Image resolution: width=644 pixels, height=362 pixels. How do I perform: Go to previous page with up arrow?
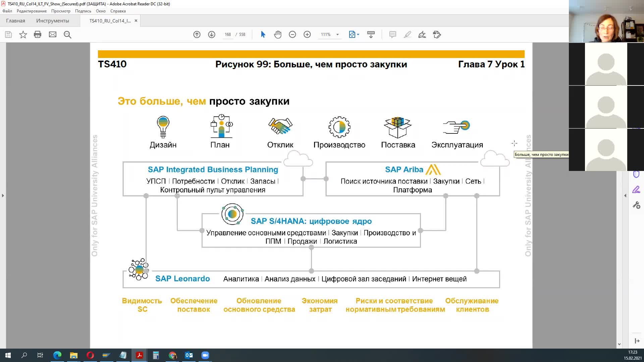(x=197, y=35)
